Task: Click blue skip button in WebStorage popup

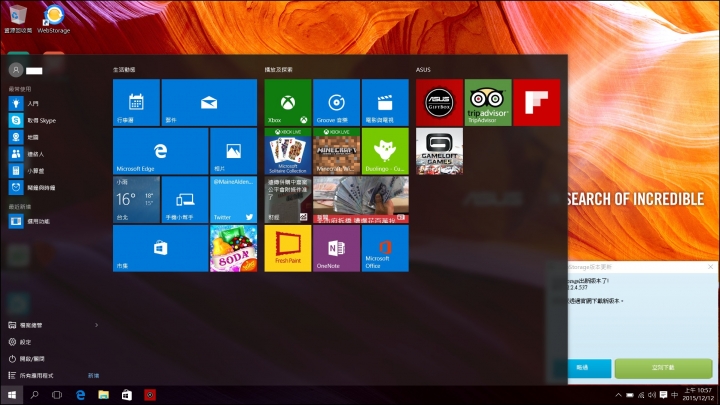Action: 582,368
